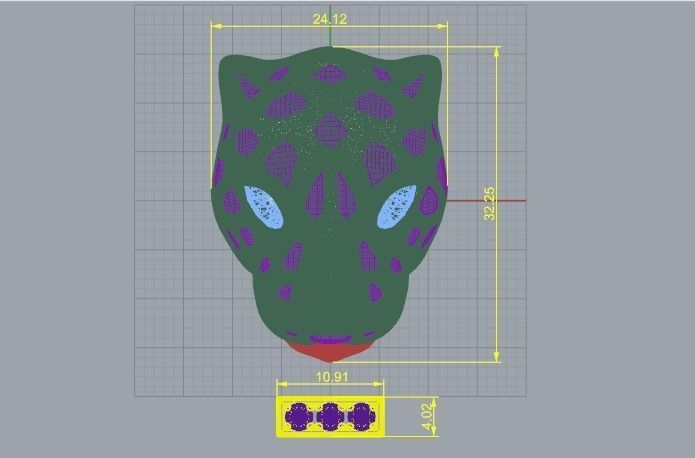Select the middle purple circle in yellow bar
The width and height of the screenshot is (695, 458).
[x=330, y=417]
